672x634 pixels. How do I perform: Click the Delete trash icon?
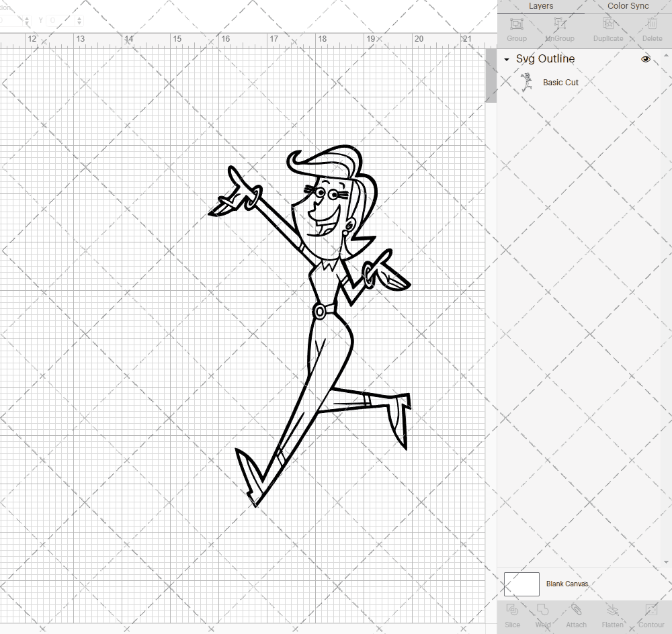click(652, 24)
